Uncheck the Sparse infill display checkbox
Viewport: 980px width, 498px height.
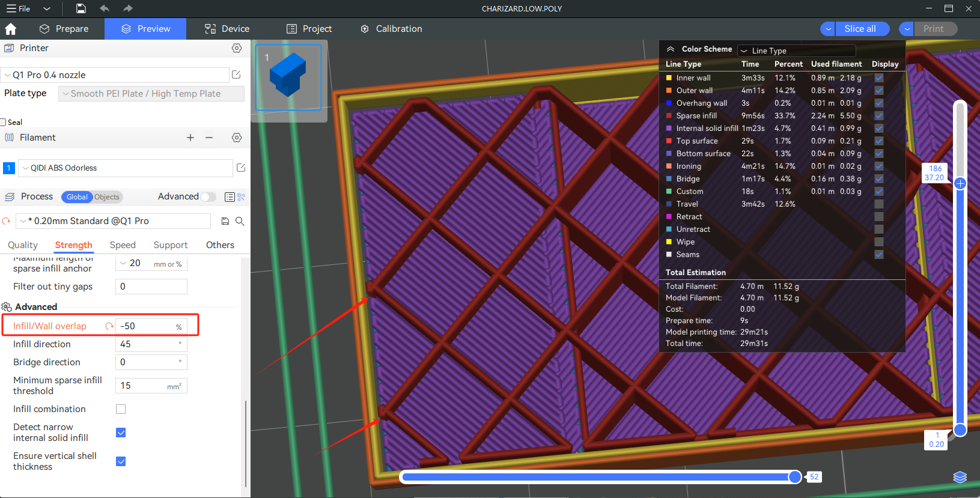pyautogui.click(x=878, y=116)
